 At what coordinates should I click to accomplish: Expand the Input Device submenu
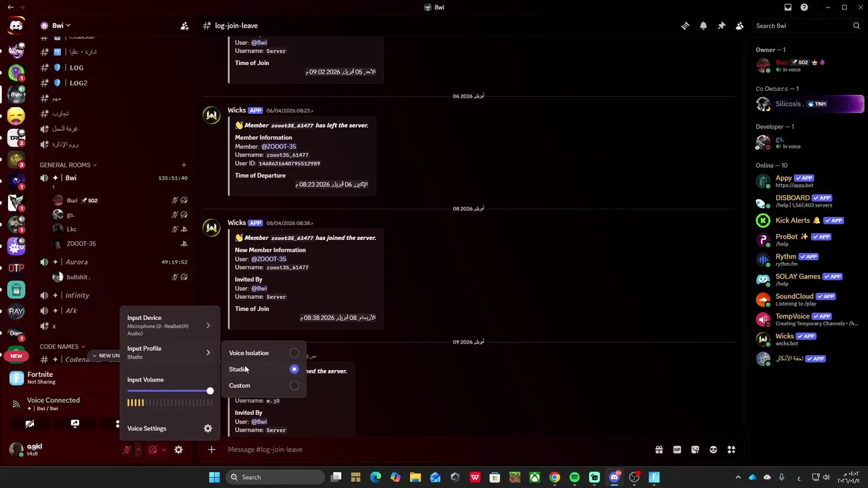click(x=169, y=325)
